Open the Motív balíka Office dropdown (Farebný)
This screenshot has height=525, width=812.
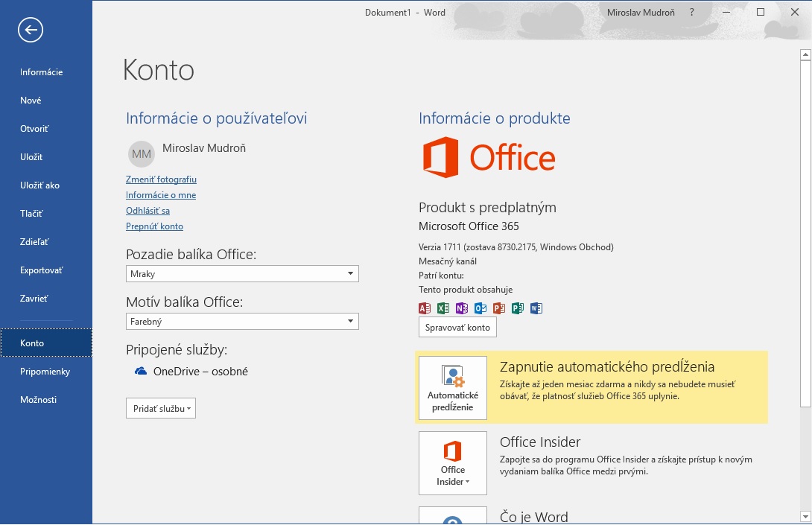242,322
